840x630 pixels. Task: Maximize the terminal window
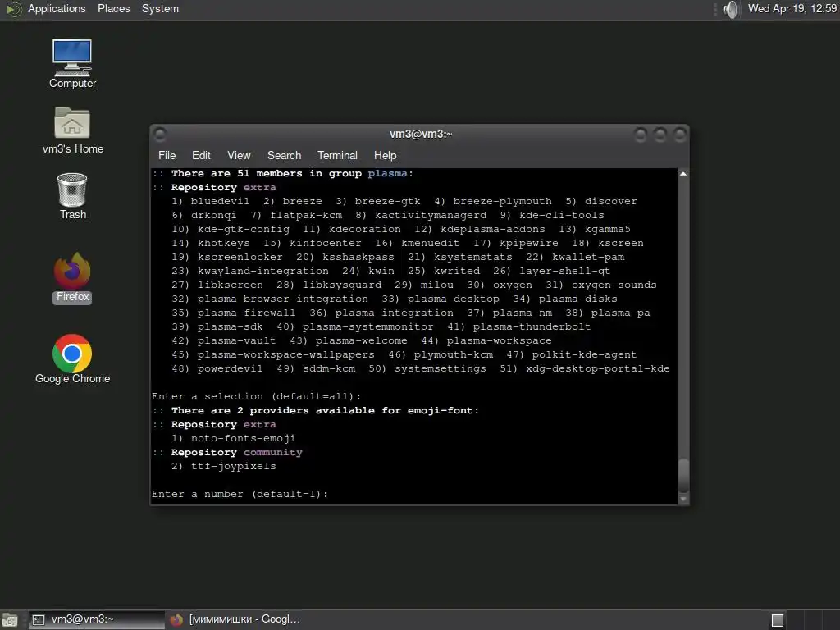point(660,134)
